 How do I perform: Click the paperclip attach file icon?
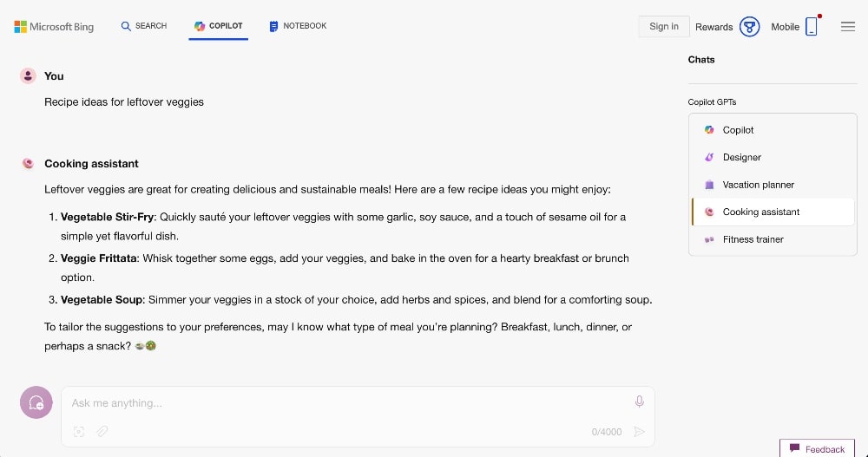click(x=102, y=431)
